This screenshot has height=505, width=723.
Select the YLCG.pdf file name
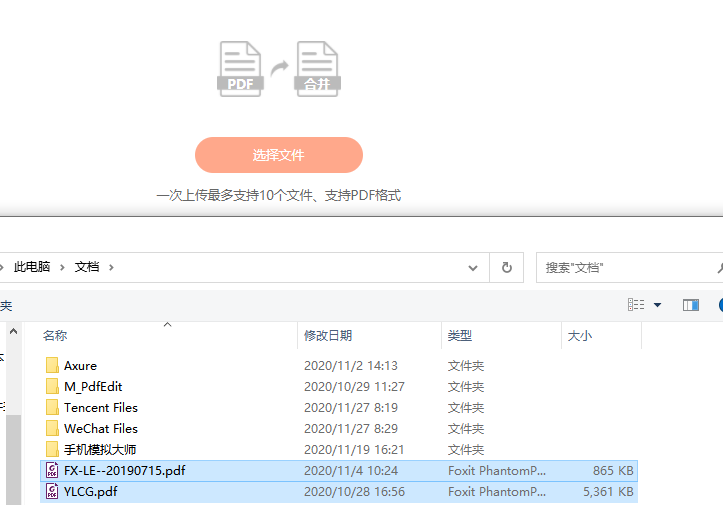pos(90,492)
